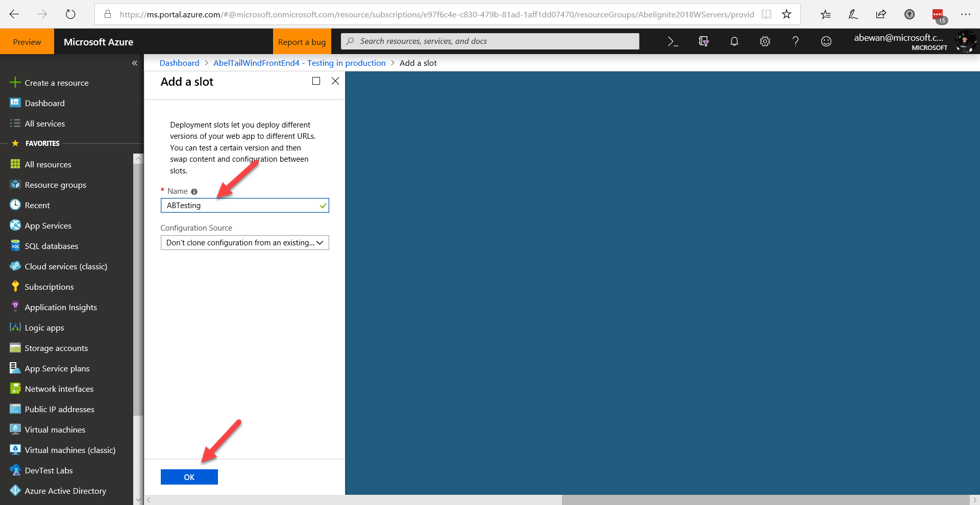Maximize the Add a slot blade

(x=316, y=81)
